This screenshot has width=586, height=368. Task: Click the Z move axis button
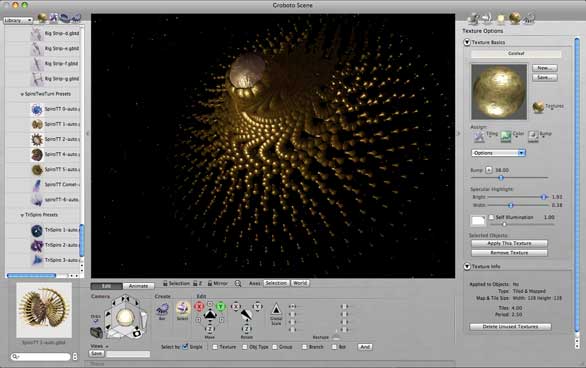tap(210, 329)
